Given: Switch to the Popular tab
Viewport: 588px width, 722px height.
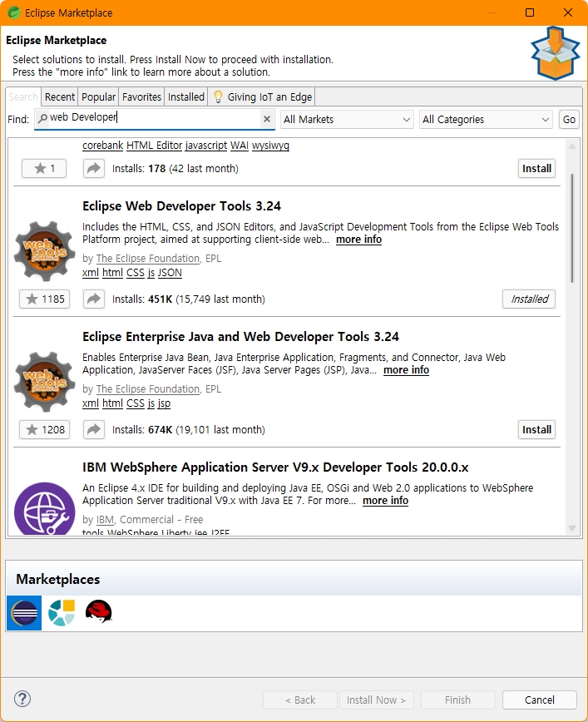Looking at the screenshot, I should click(x=98, y=96).
